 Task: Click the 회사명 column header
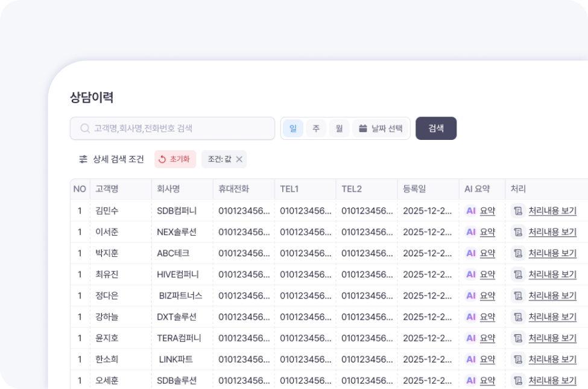pos(182,189)
